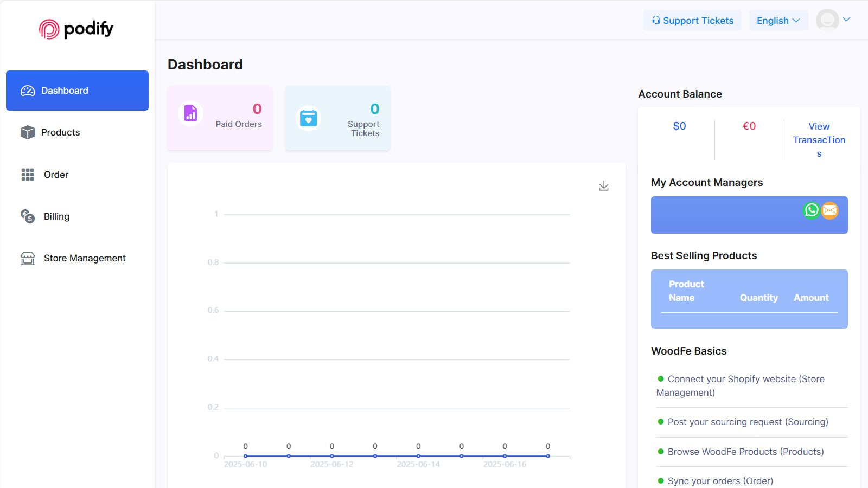The width and height of the screenshot is (868, 488).
Task: Follow the View Transactions link
Action: pyautogui.click(x=819, y=140)
